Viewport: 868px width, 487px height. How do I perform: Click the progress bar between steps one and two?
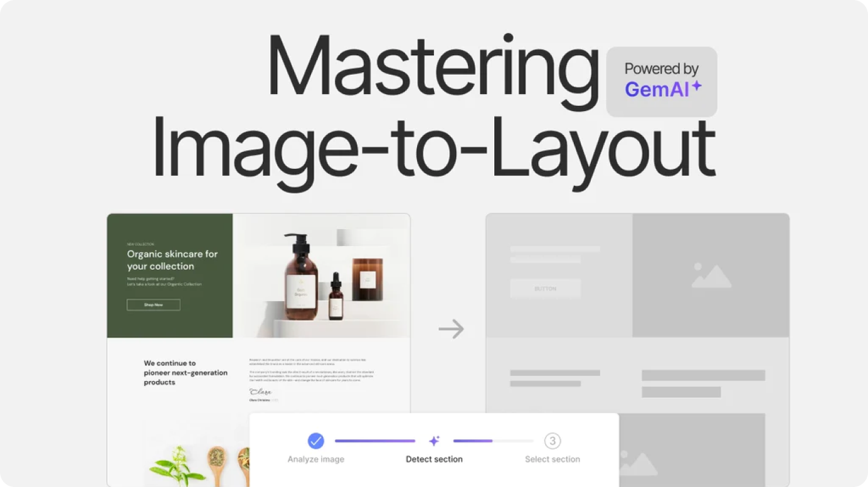375,440
